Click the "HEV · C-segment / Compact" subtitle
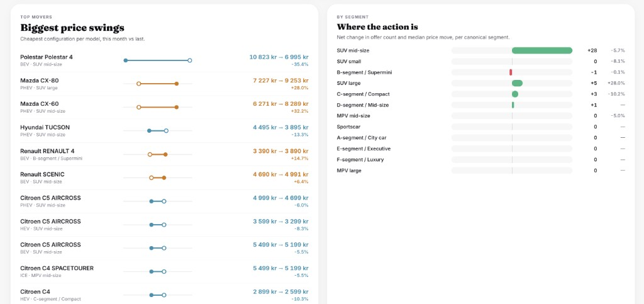The image size is (644, 304). pyautogui.click(x=50, y=299)
